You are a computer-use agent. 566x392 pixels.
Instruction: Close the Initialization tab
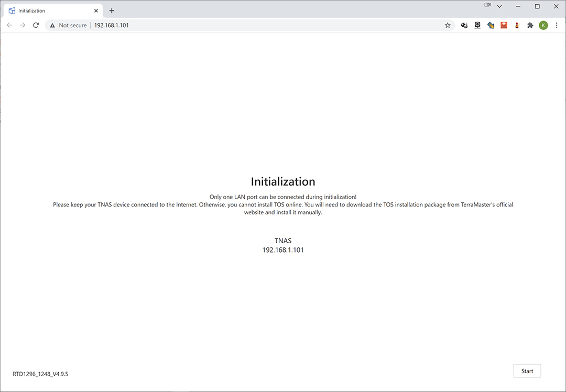click(x=96, y=11)
